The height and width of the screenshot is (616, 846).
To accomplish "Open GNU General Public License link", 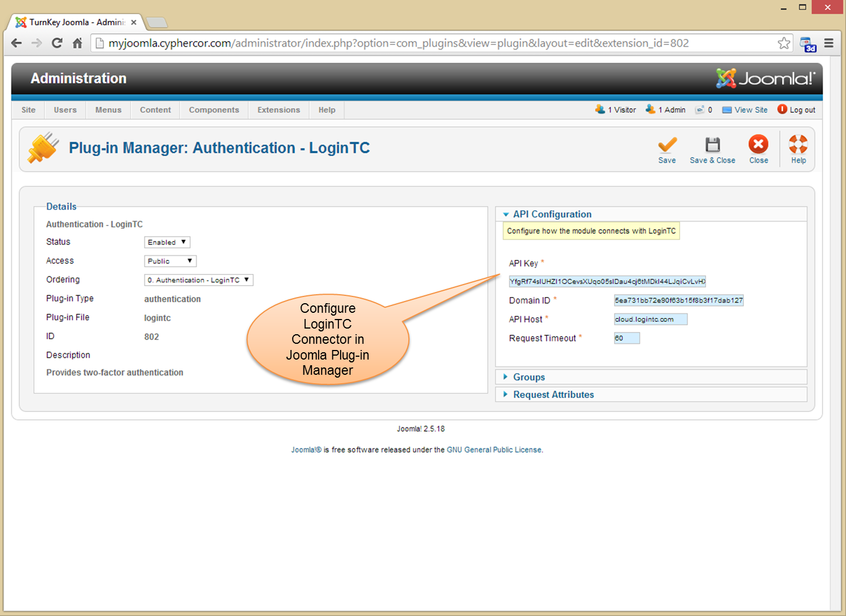I will point(494,450).
